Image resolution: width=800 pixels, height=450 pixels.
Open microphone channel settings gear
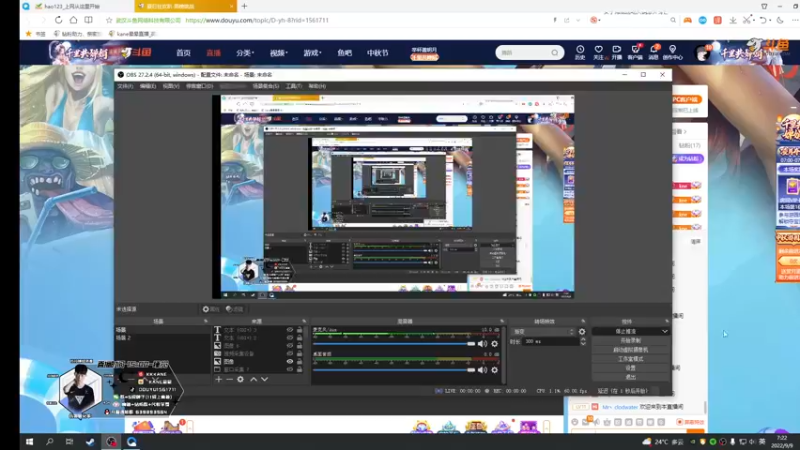tap(494, 344)
